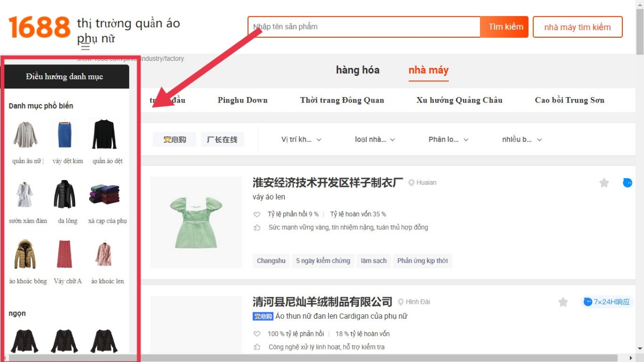Pick the da lông leather jacket icon
644x362 pixels.
(x=65, y=194)
